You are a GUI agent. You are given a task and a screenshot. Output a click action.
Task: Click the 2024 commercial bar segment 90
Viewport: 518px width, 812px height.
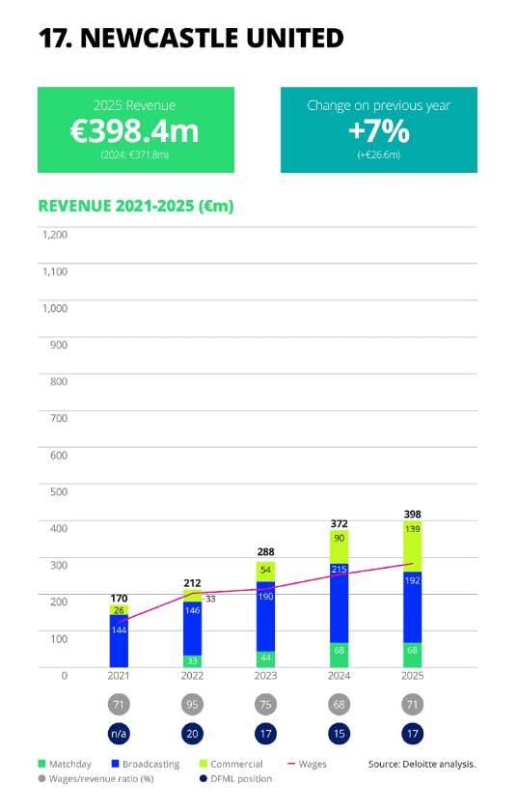(339, 546)
